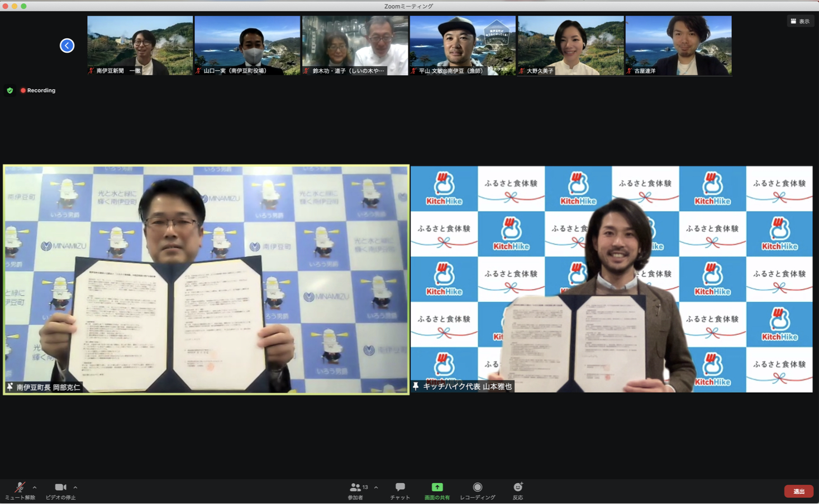This screenshot has height=504, width=819.
Task: Open the 表示 view layout menu
Action: tap(800, 21)
